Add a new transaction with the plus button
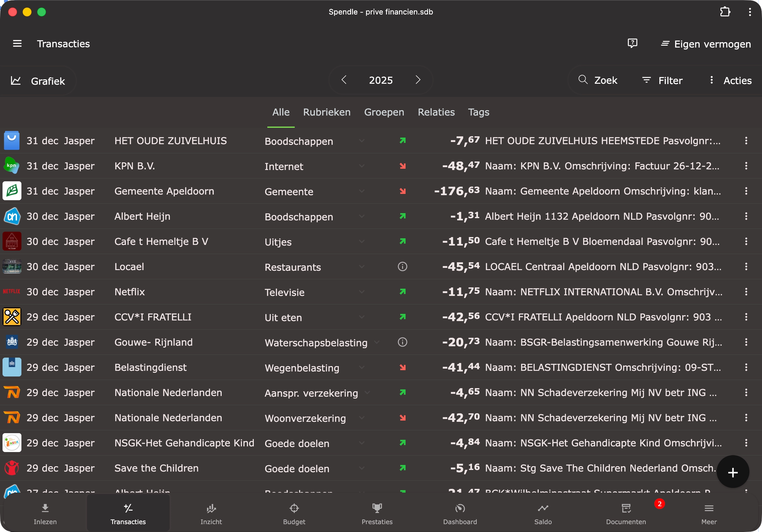The height and width of the screenshot is (532, 762). pyautogui.click(x=733, y=472)
